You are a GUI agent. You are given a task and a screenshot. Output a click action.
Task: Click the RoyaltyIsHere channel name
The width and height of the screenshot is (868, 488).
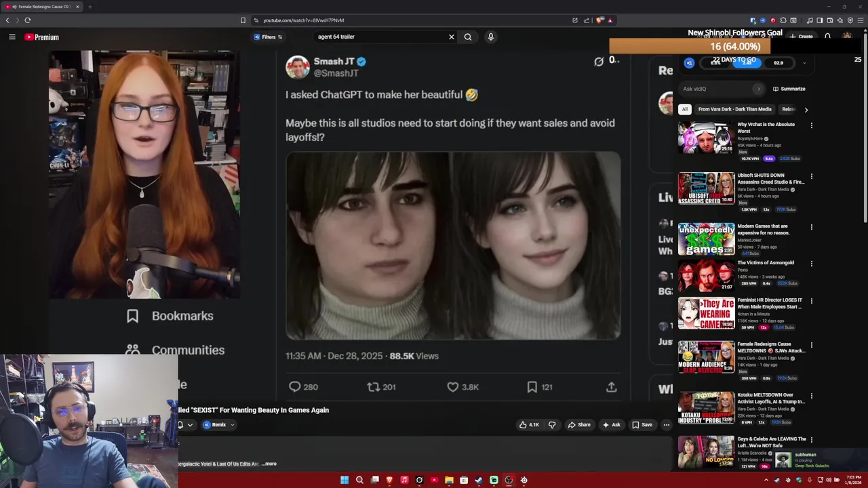point(751,138)
